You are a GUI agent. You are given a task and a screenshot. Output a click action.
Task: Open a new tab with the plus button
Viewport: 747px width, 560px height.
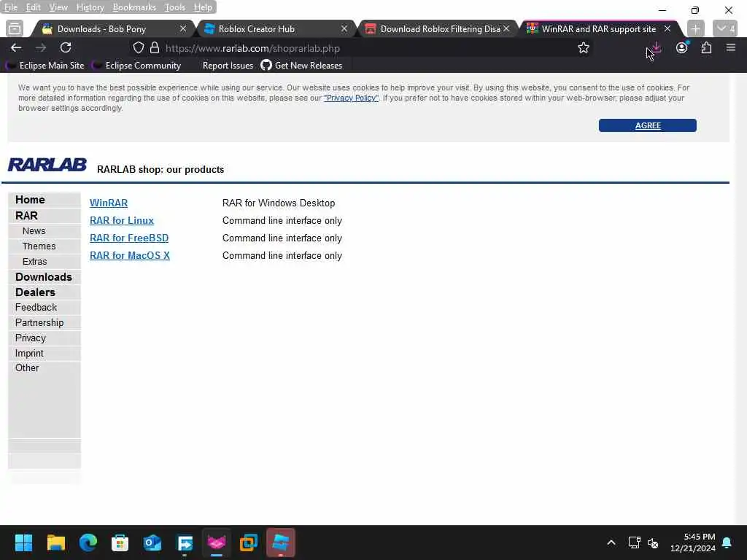click(695, 28)
